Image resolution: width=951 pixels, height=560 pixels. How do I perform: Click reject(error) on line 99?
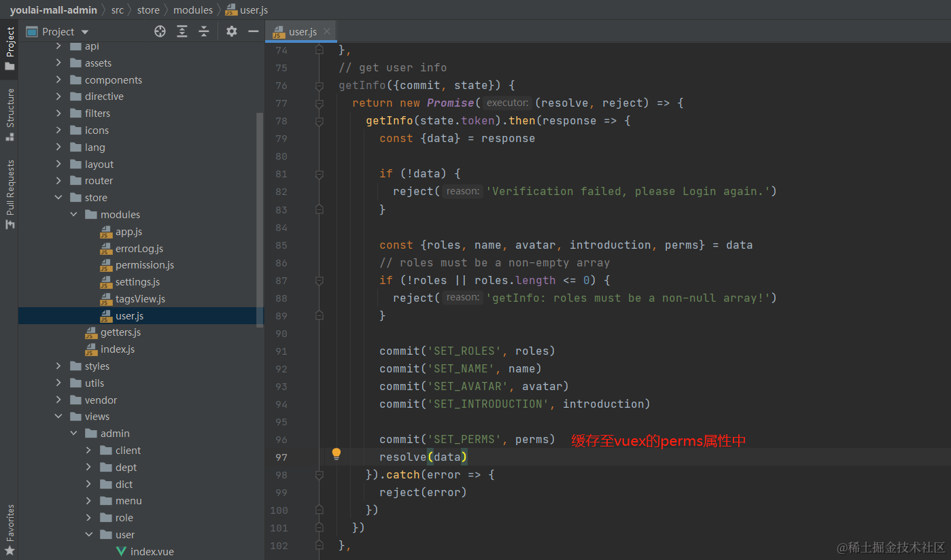click(423, 493)
